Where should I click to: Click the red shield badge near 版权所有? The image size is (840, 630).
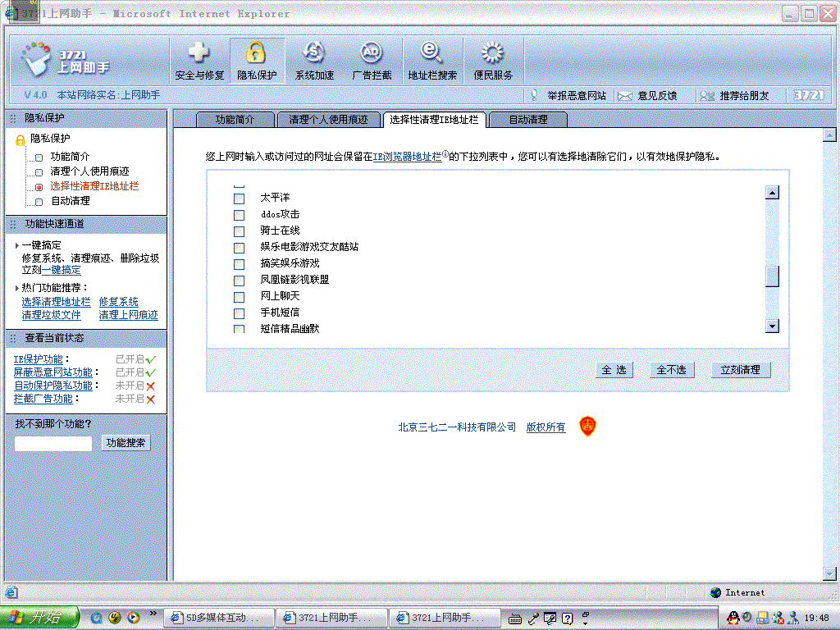[x=587, y=427]
